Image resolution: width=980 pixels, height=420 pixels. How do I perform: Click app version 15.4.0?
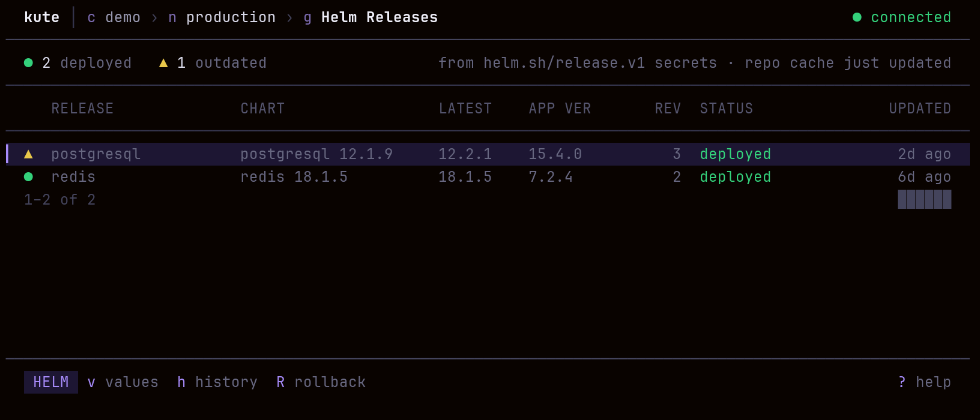[555, 154]
